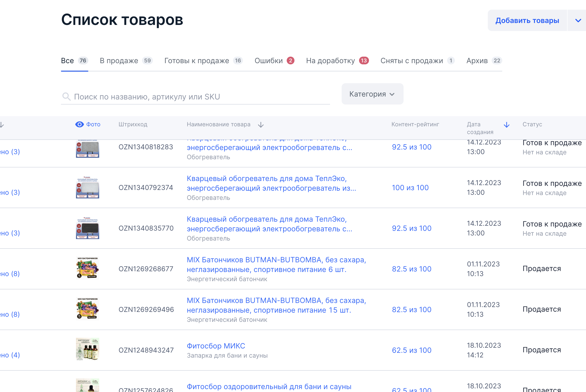Open thumbnail for OZN1340818283 heater
This screenshot has width=586, height=392.
pyautogui.click(x=87, y=149)
